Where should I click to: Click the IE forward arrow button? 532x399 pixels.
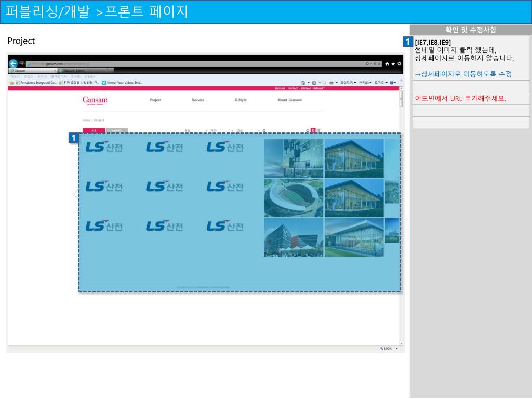coord(22,63)
